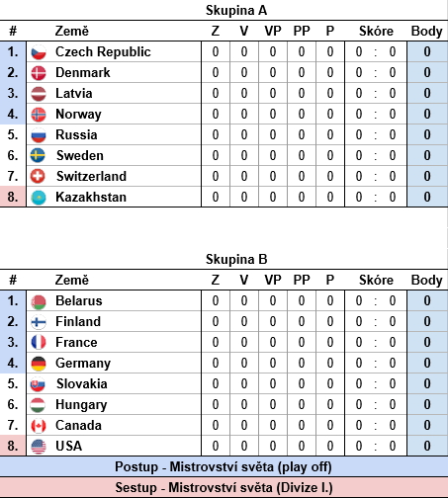Click the Skupina A title
This screenshot has width=448, height=498.
click(236, 11)
